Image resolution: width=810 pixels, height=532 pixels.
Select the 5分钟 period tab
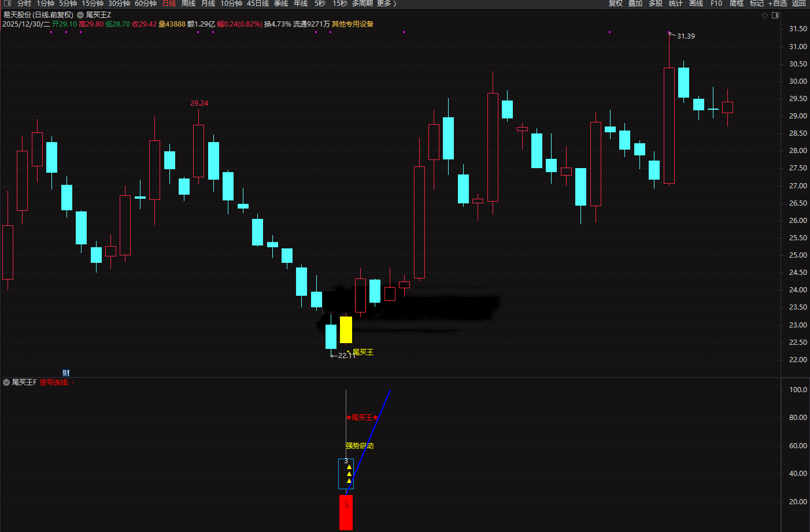pos(68,3)
